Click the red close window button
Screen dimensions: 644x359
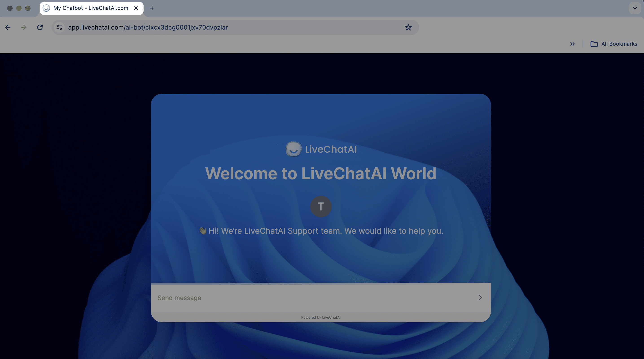[x=10, y=8]
